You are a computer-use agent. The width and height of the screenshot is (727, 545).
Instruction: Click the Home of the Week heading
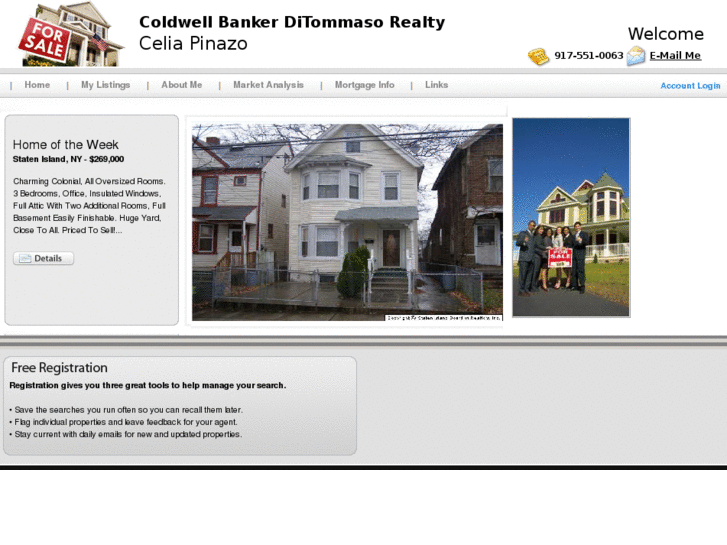pos(65,144)
